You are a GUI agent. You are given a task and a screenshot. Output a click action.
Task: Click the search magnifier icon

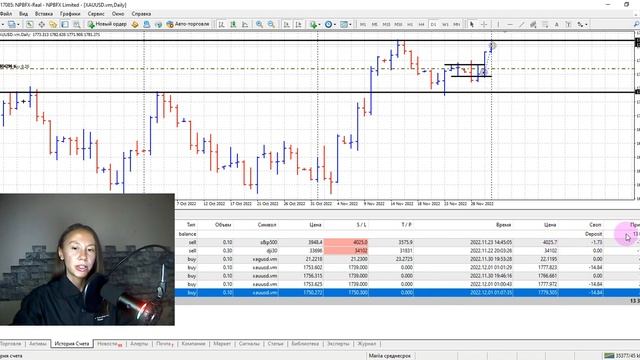636,24
